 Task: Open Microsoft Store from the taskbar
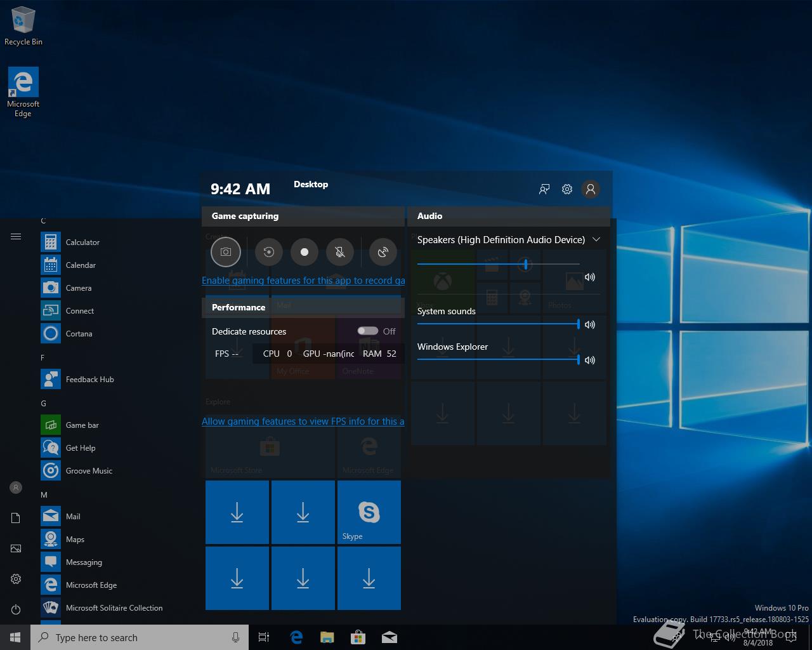click(358, 637)
